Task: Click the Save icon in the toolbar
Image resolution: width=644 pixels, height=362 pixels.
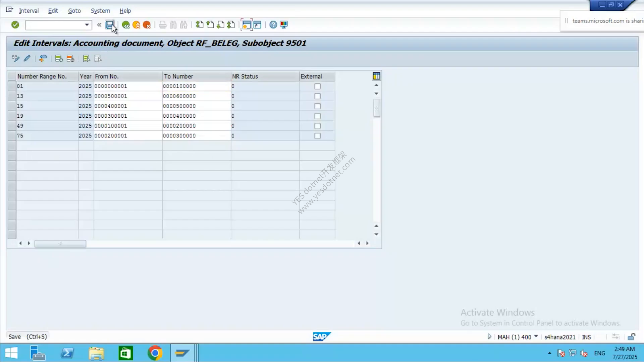Action: point(110,25)
